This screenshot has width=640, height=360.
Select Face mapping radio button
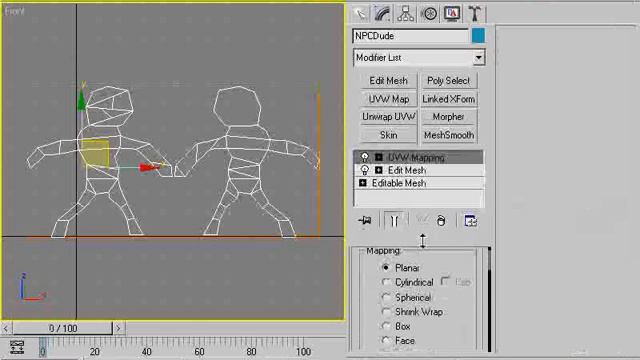(x=385, y=340)
